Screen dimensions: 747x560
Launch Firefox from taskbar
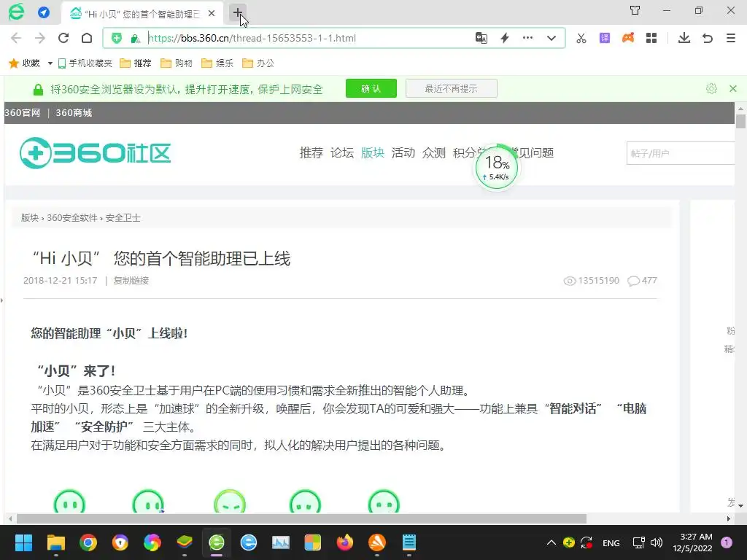tap(345, 542)
